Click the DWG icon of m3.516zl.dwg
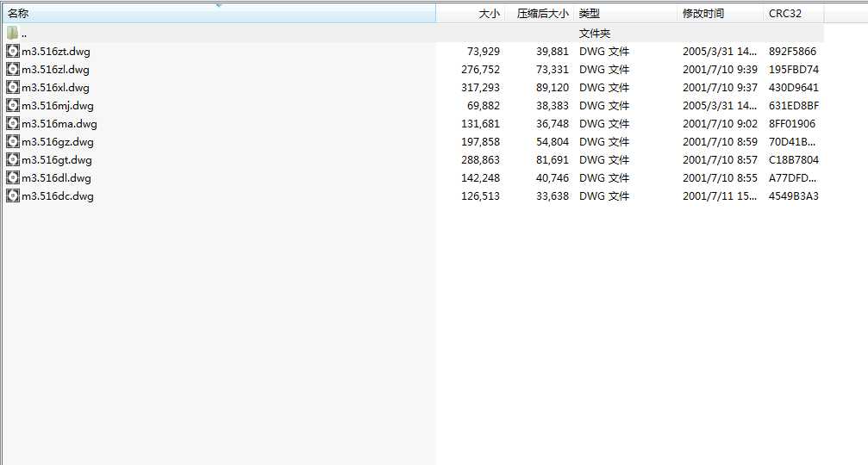 (13, 70)
